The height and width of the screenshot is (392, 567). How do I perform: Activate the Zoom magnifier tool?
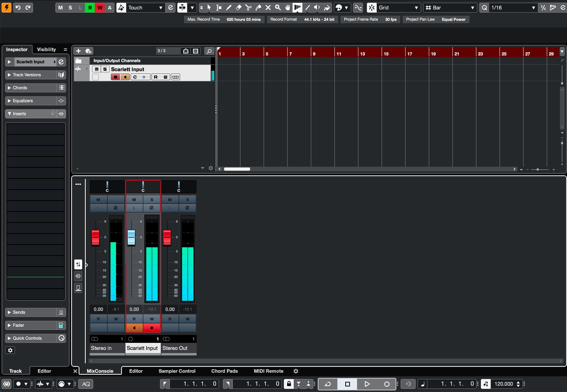coord(278,8)
